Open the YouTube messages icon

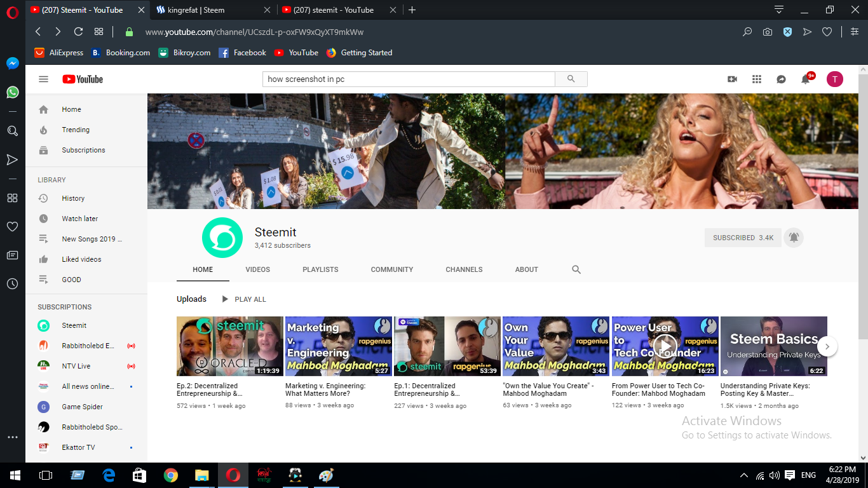[x=781, y=79]
